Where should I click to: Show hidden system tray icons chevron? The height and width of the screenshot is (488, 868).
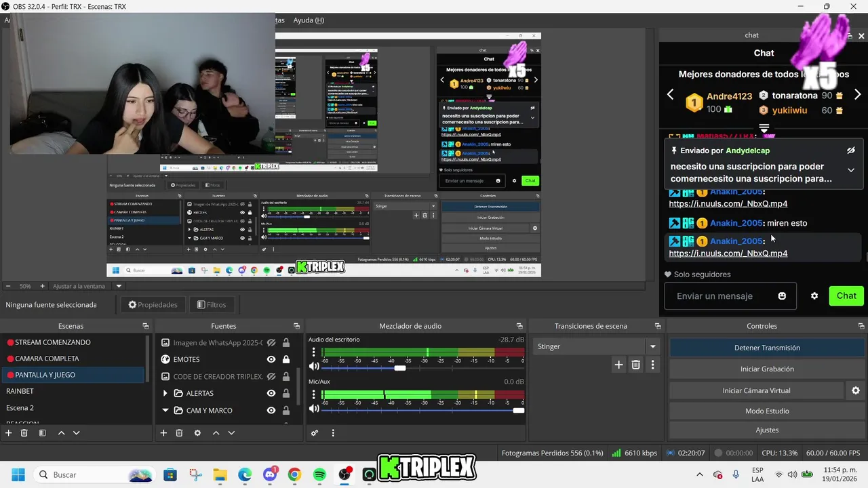(700, 474)
